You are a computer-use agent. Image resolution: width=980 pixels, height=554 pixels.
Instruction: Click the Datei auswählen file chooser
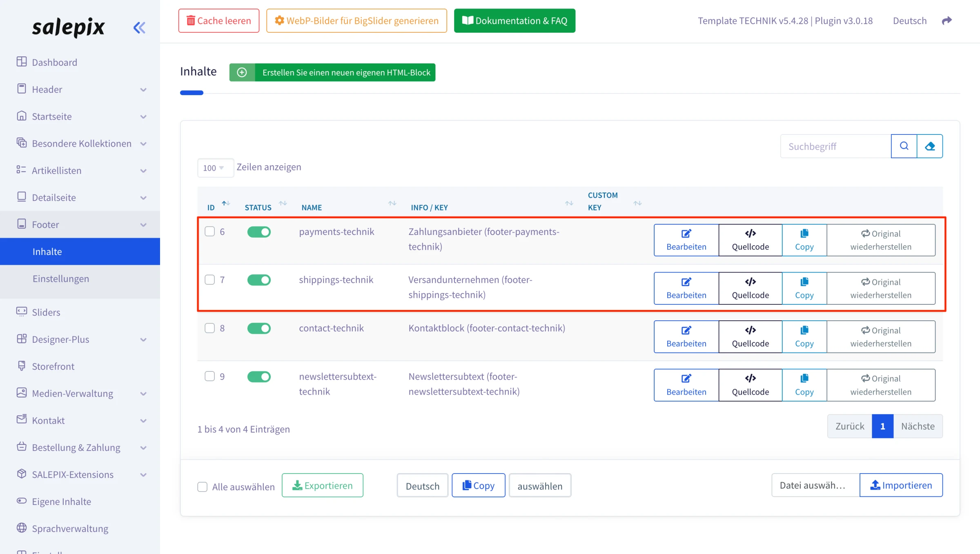click(x=815, y=485)
